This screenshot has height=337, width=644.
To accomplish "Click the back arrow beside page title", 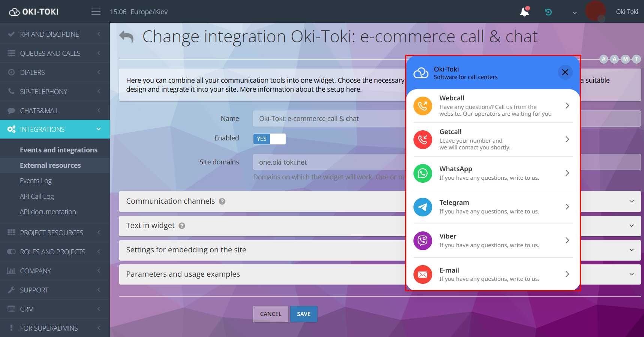I will 126,37.
